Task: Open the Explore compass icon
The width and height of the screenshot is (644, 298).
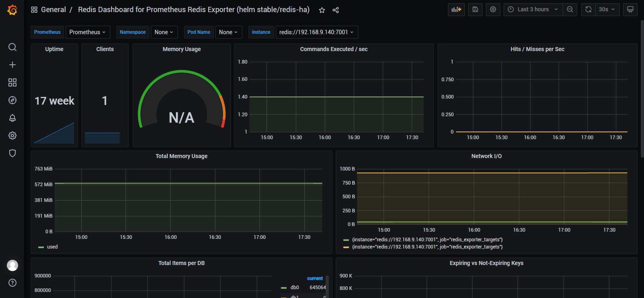Action: (12, 100)
